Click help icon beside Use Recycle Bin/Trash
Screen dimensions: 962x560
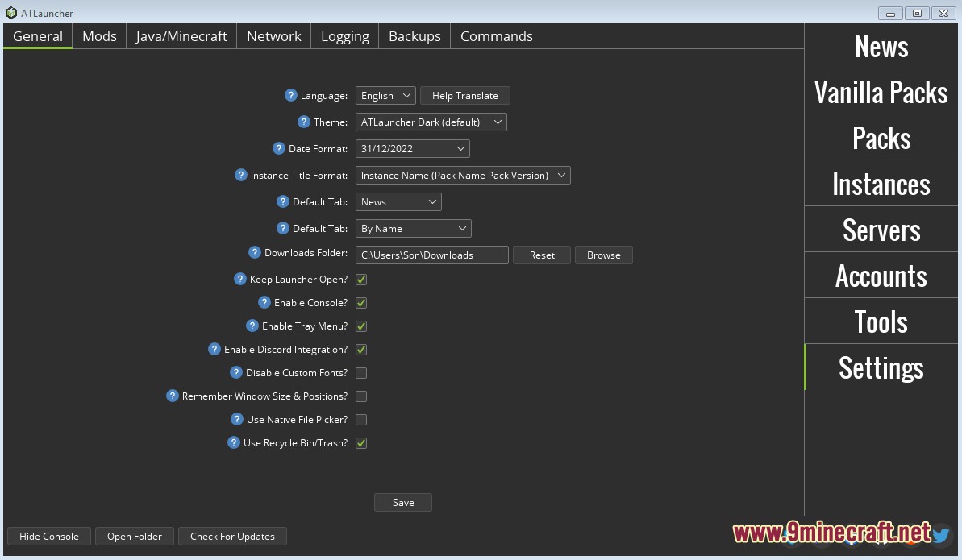click(234, 442)
